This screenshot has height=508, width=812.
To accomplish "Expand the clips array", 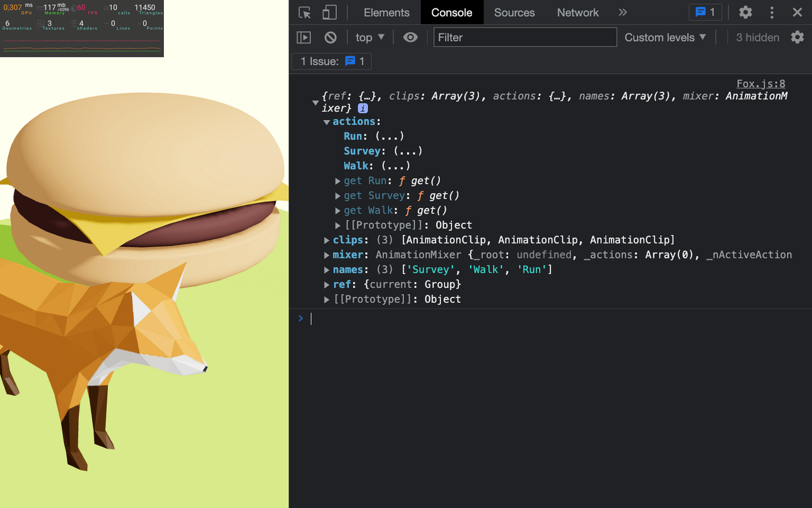I will point(327,240).
